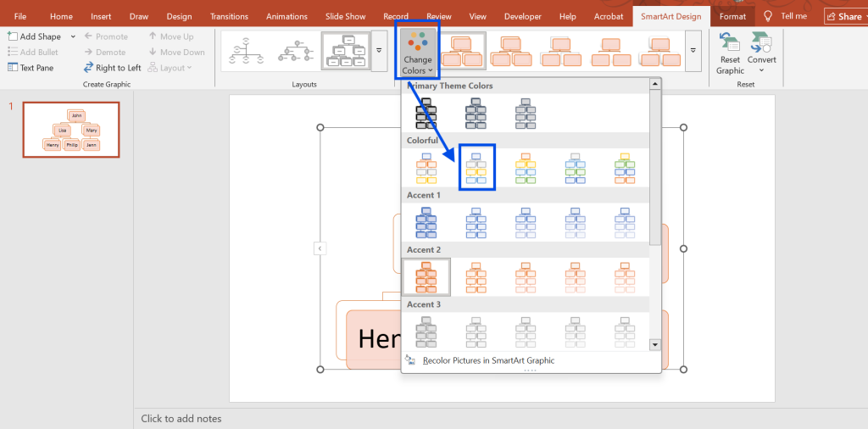The width and height of the screenshot is (868, 429).
Task: Expand the Layouts gallery more arrow
Action: 378,52
